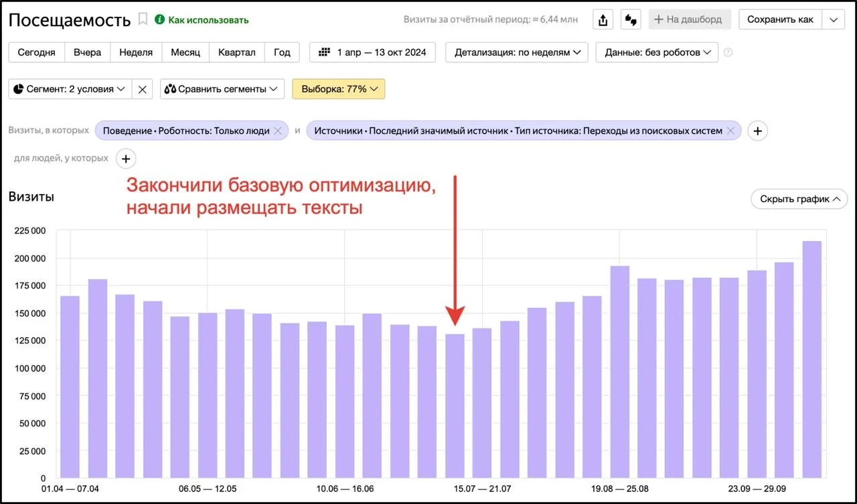Click the Сохранить как button
Screen dimensions: 857x504
[x=780, y=19]
